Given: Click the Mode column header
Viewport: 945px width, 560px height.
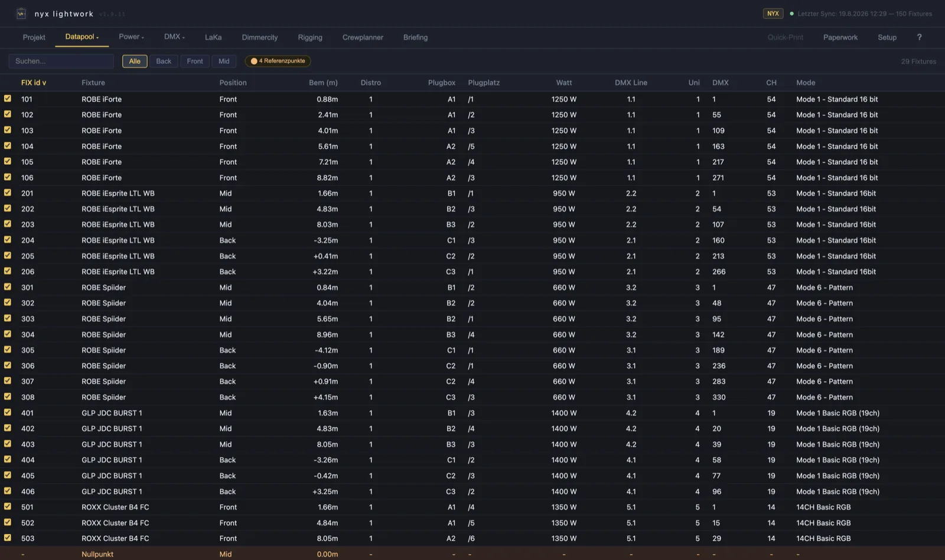Looking at the screenshot, I should coord(806,83).
